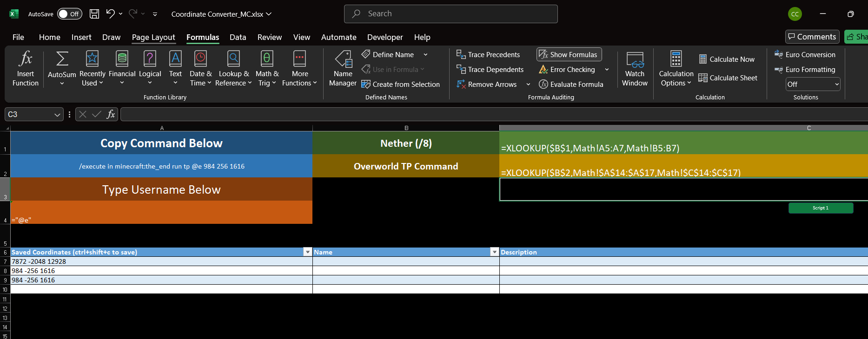Open Name column filter dropdown
Image resolution: width=868 pixels, height=339 pixels.
[494, 252]
